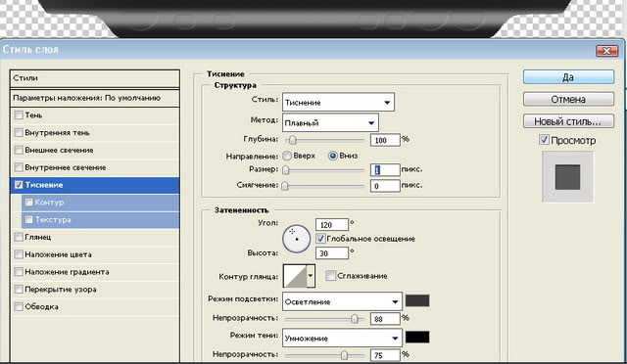Tick the Перекрытие узора checkbox
Screen dimensions: 627x364
(x=19, y=290)
